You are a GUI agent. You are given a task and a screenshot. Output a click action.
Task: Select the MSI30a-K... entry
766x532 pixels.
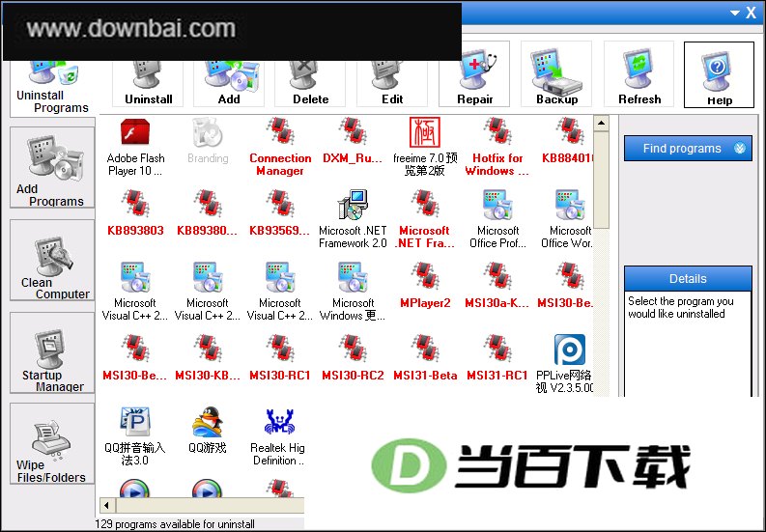click(x=496, y=285)
